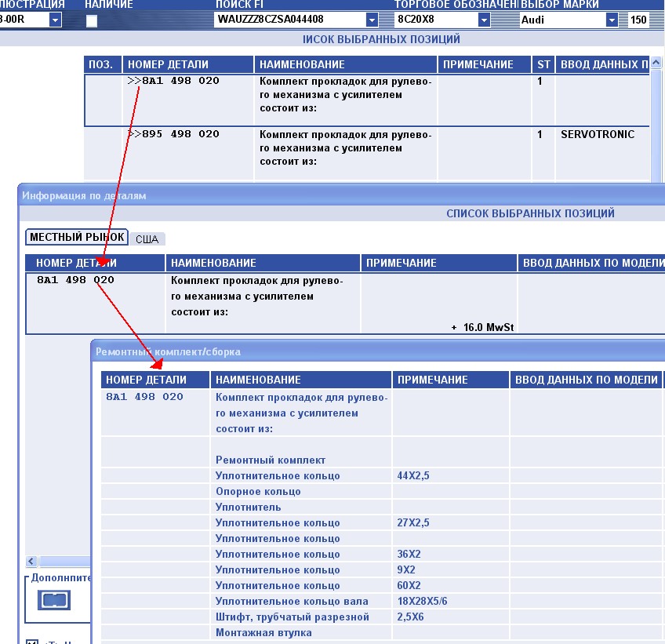
Task: Click НОМЕР ДЕТАЛИ header in the main list
Action: pos(188,64)
